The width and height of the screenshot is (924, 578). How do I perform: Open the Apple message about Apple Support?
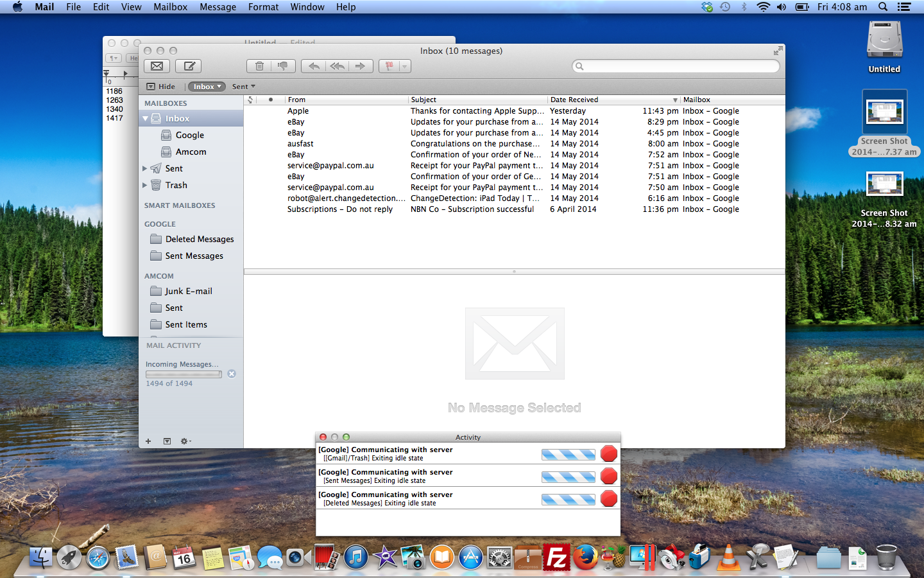(x=513, y=111)
